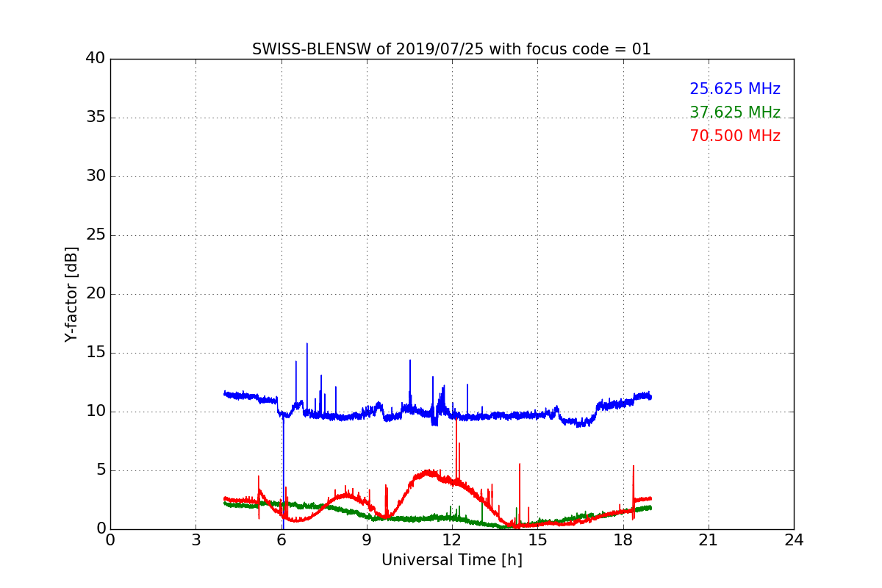Click the y-axis tick value 5
This screenshot has height=588, width=882.
tap(100, 470)
